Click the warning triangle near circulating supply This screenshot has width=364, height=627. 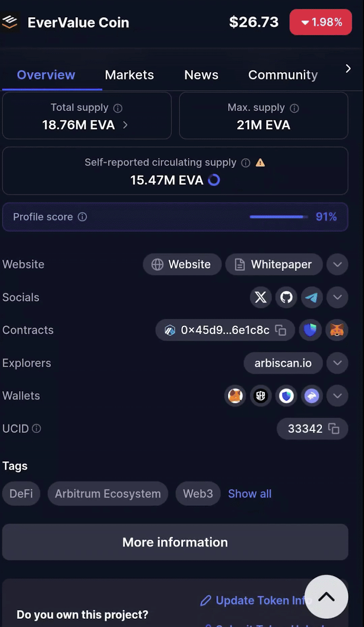click(x=260, y=163)
